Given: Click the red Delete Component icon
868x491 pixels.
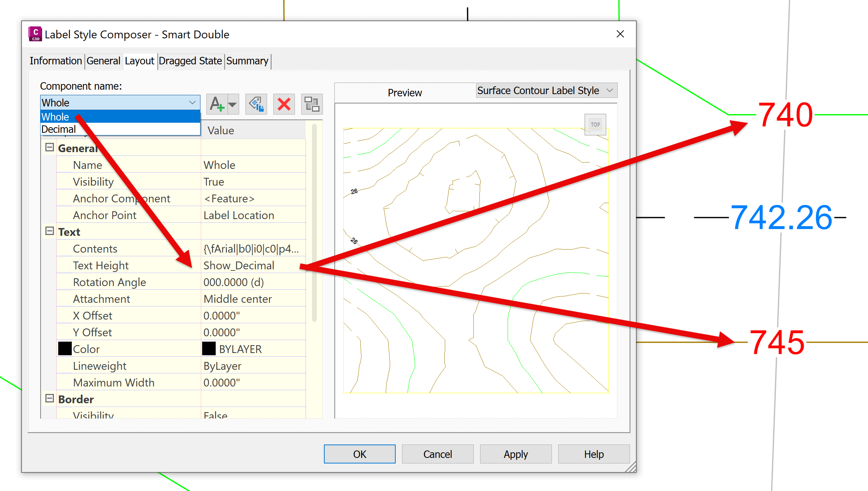Looking at the screenshot, I should click(284, 104).
